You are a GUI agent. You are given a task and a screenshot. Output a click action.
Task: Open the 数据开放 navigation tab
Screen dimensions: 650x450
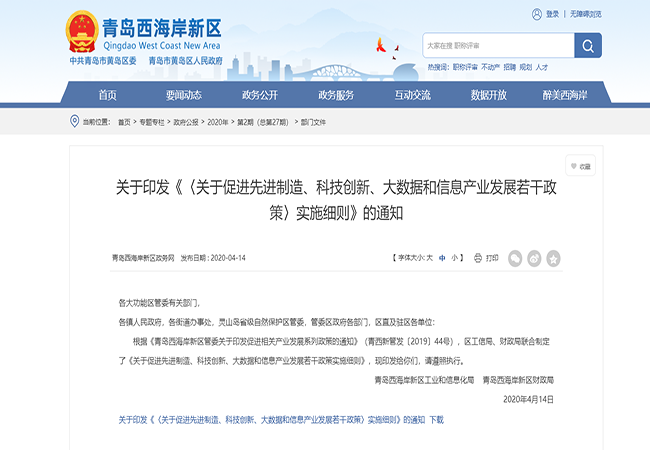pyautogui.click(x=489, y=95)
